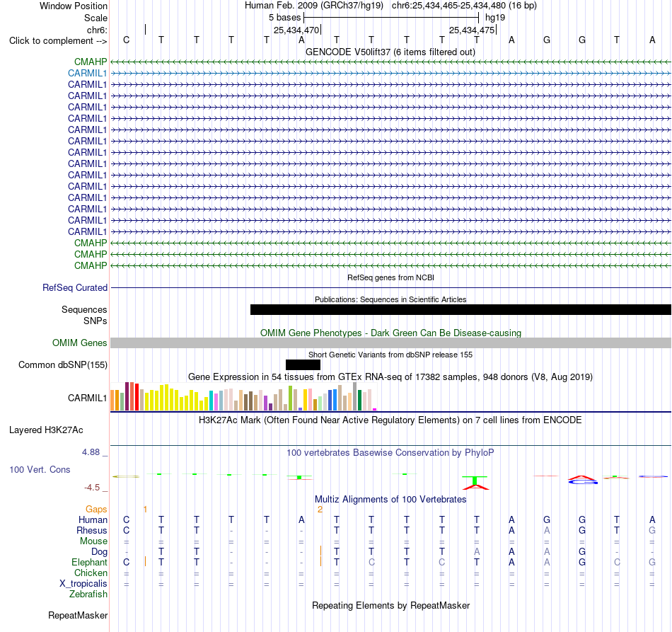Image resolution: width=672 pixels, height=632 pixels.
Task: Open 'Publications: Sequences in Scientific Articles' title
Action: pyautogui.click(x=390, y=299)
